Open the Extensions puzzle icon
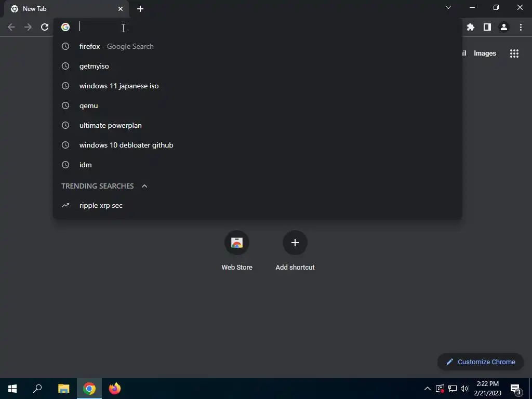The height and width of the screenshot is (399, 532). 470,27
